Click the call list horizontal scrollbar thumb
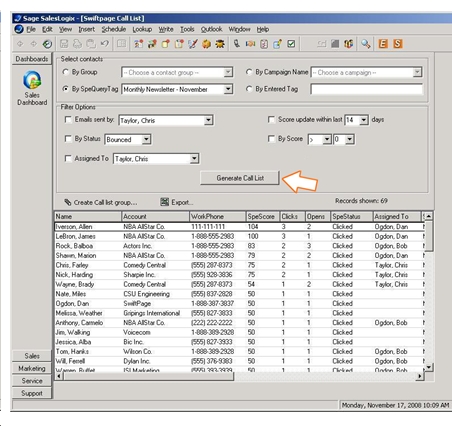Image resolution: width=452 pixels, height=426 pixels. click(148, 376)
